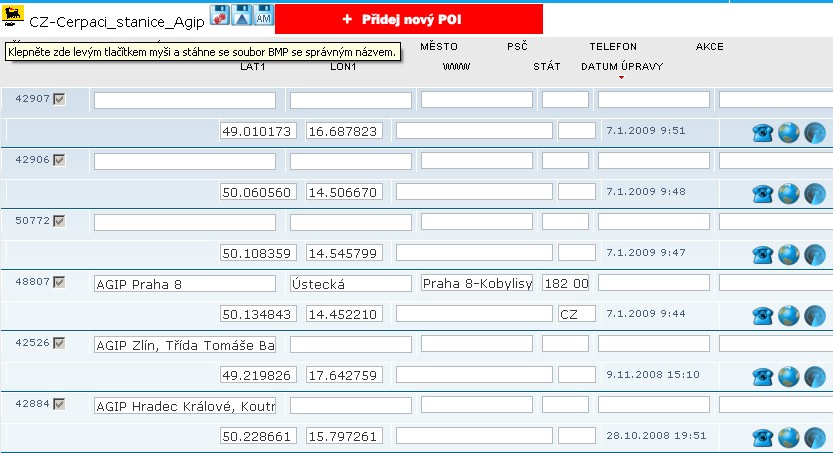
Task: Click the AM floppy-disk download icon
Action: 263,14
